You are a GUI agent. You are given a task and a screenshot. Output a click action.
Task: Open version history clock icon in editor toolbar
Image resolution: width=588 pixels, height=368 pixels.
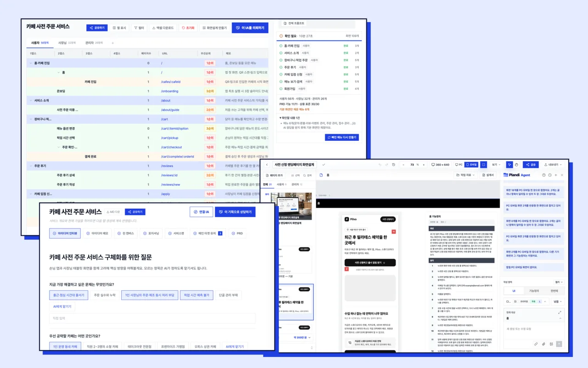tap(393, 164)
